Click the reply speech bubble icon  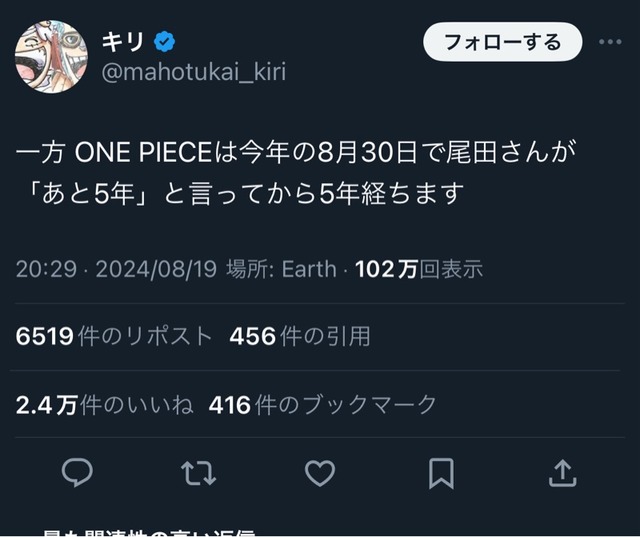click(77, 472)
